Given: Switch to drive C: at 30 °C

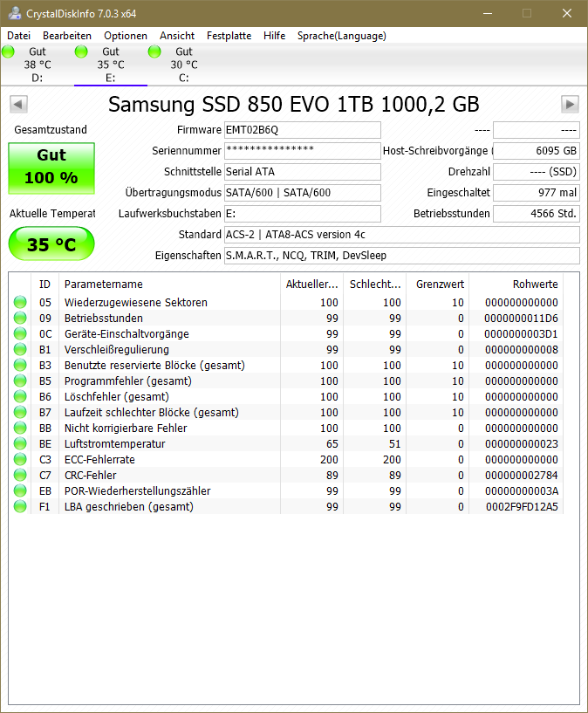Looking at the screenshot, I should pos(183,65).
